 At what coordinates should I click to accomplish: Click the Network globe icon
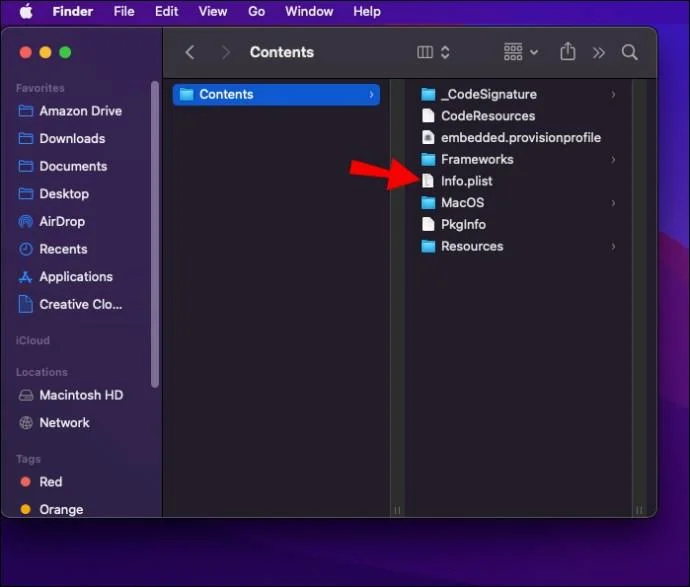[26, 423]
